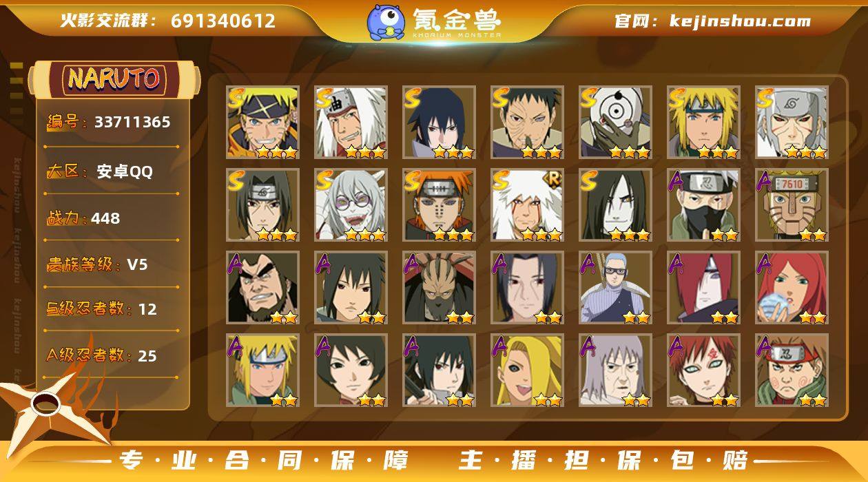Click the red-haired woman holding orb portrait

792,288
